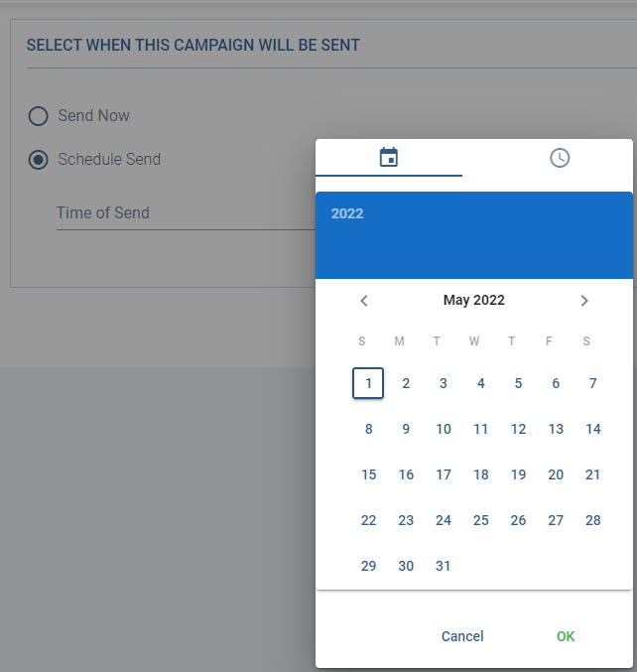Image resolution: width=637 pixels, height=672 pixels.
Task: Confirm the date with OK
Action: [566, 636]
